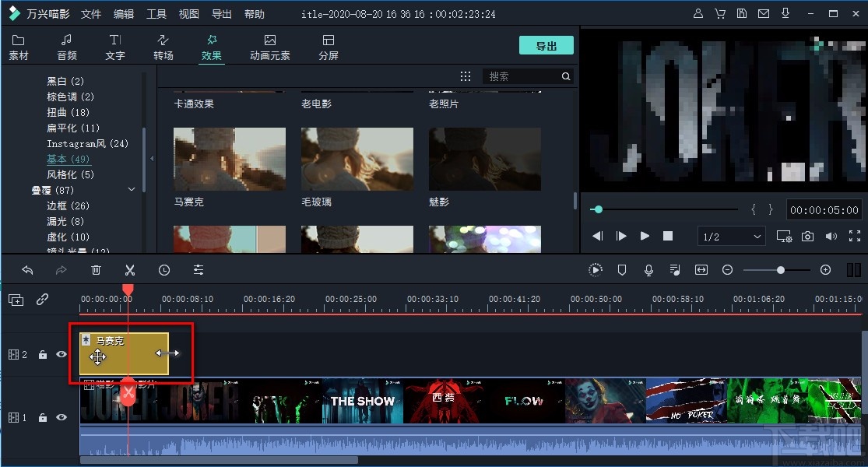
Task: Collapse the 叠覆 category chevron
Action: [131, 189]
